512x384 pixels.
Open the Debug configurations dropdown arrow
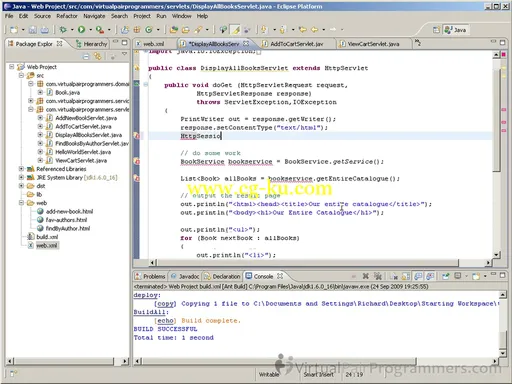(x=72, y=30)
